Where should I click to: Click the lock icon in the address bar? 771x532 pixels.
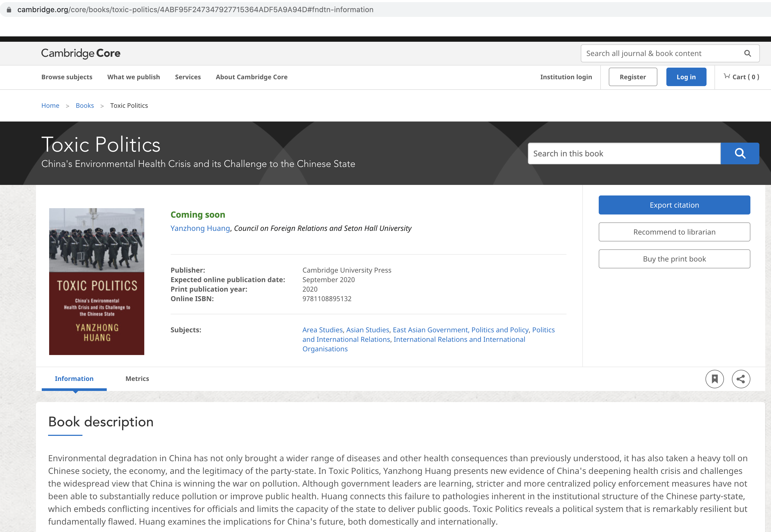[9, 10]
